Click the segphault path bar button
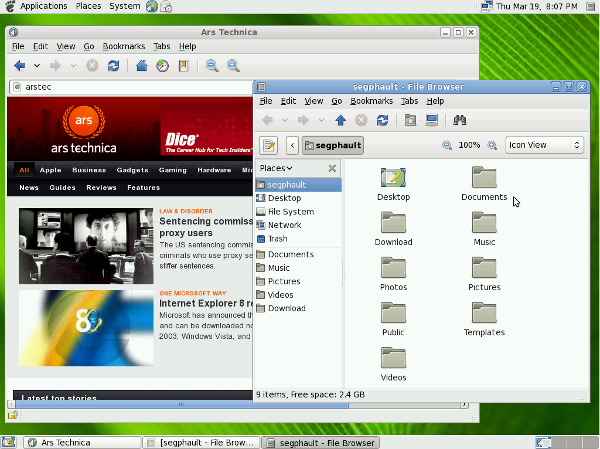600x449 pixels. click(x=333, y=145)
